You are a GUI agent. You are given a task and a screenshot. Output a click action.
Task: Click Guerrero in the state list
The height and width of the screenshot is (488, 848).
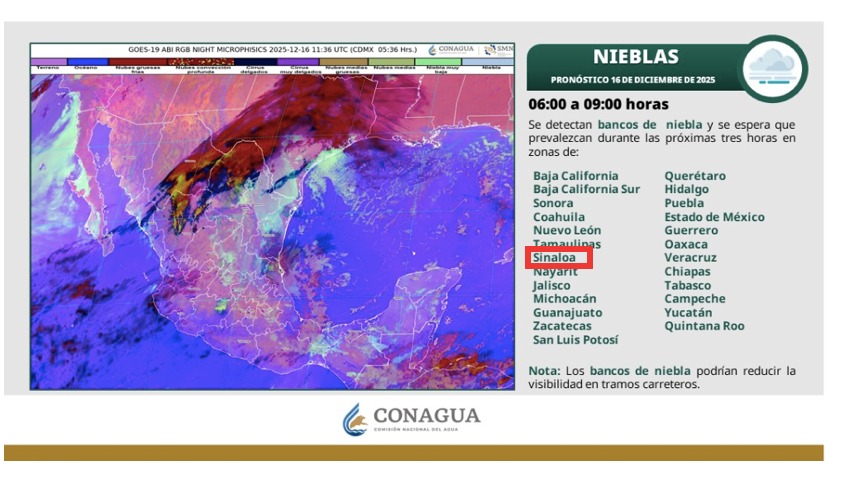[x=691, y=230]
